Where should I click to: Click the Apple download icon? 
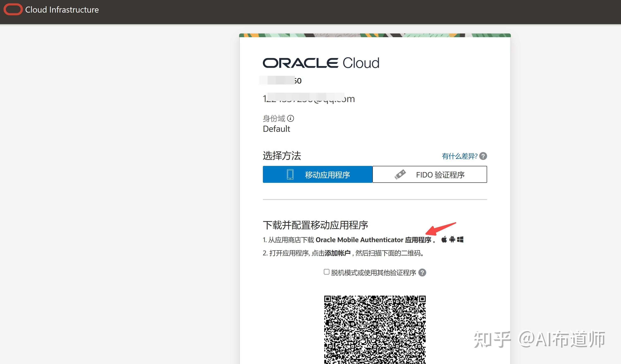(x=444, y=239)
